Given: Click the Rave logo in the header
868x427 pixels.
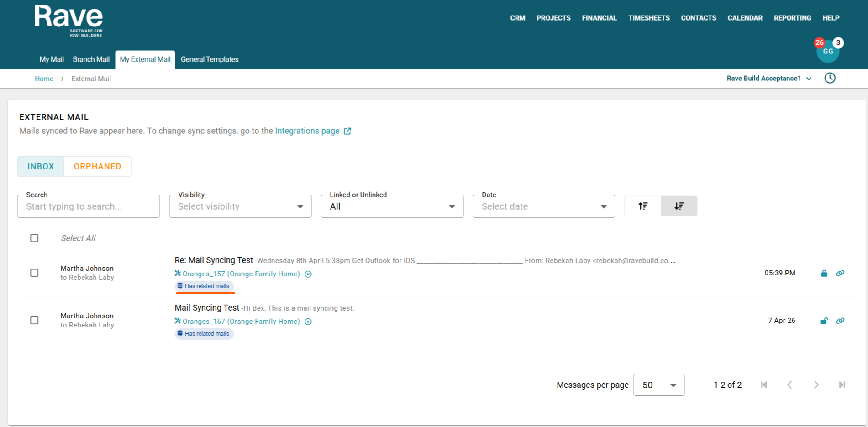Looking at the screenshot, I should coord(68,21).
